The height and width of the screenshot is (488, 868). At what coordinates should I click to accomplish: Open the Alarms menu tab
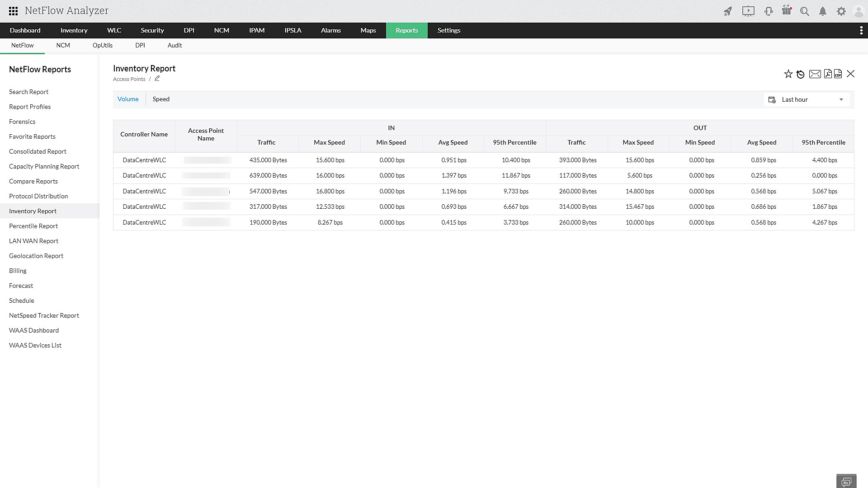[330, 30]
